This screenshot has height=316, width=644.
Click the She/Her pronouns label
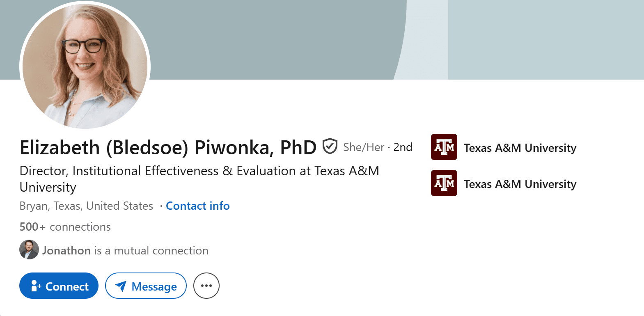(x=364, y=147)
